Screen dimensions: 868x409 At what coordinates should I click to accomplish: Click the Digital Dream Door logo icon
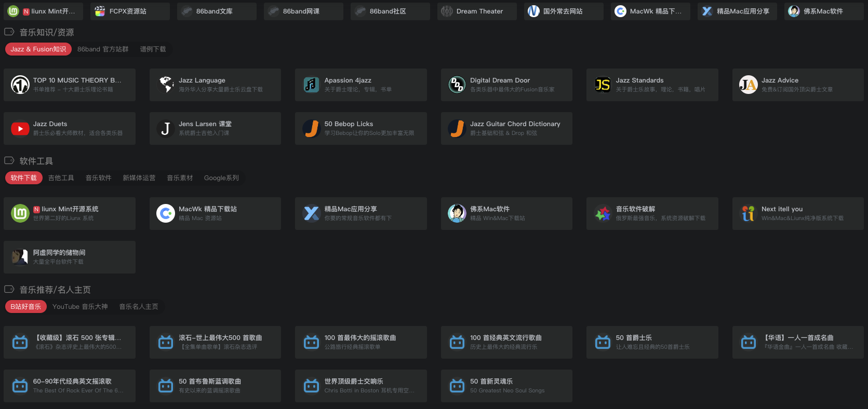pos(457,85)
